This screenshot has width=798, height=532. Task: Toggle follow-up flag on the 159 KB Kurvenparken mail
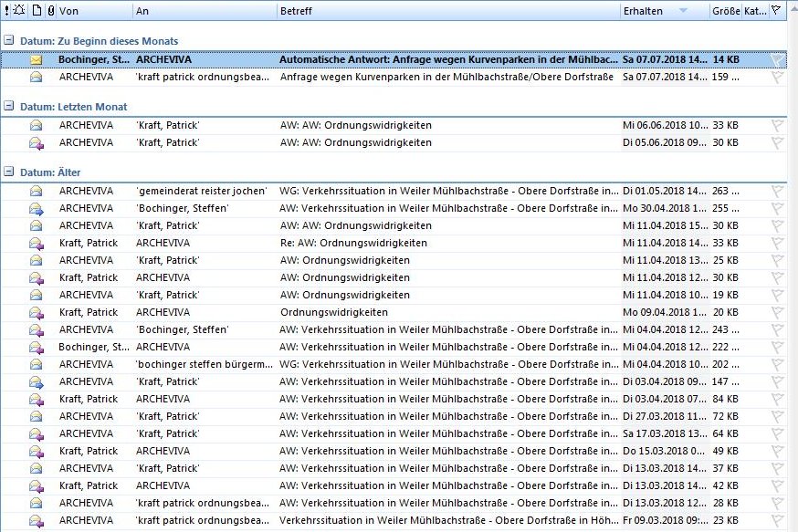777,78
